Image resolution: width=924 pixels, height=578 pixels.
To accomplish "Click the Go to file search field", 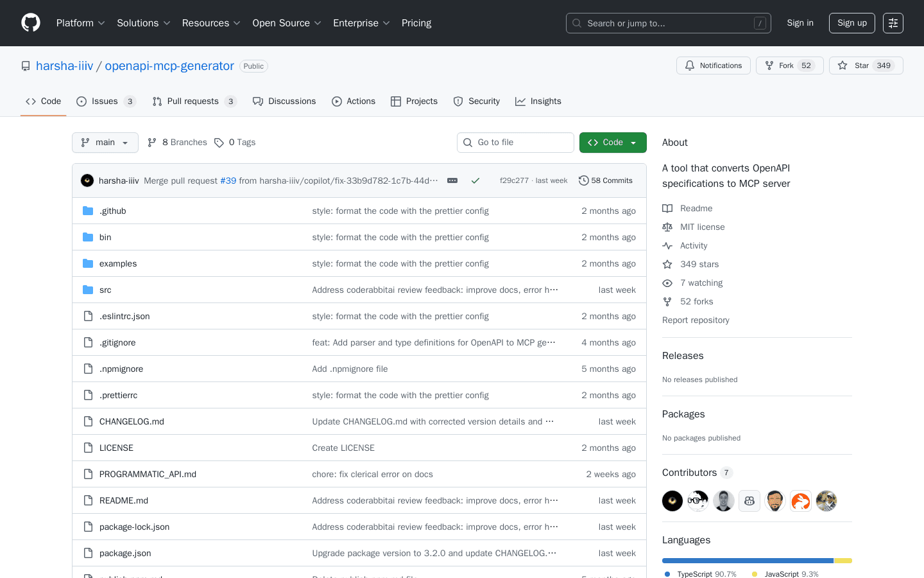I will click(515, 142).
